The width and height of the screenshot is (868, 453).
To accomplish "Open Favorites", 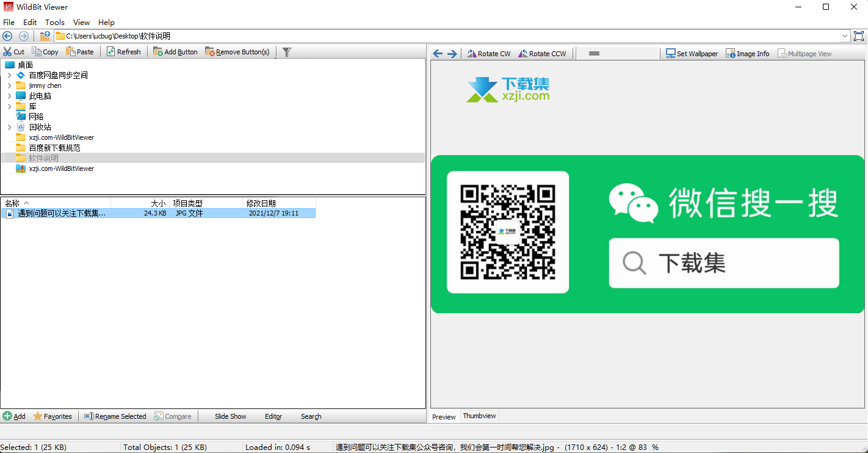I will point(52,416).
